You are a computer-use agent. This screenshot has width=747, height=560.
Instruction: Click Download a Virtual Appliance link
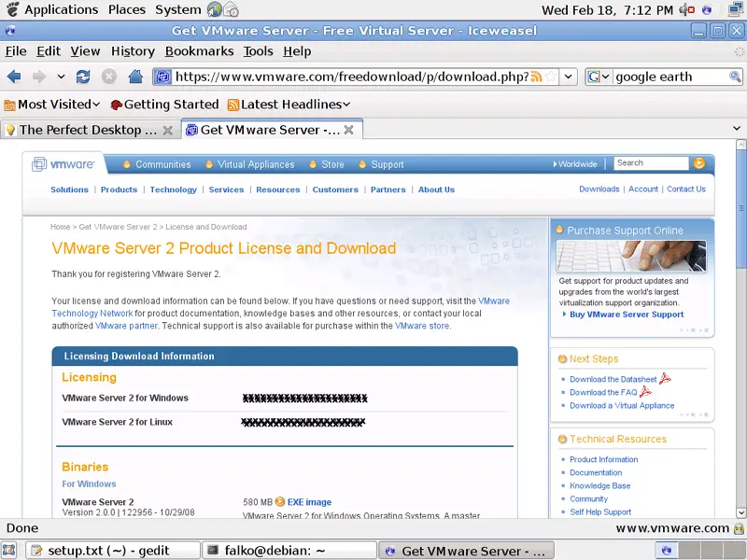click(622, 406)
